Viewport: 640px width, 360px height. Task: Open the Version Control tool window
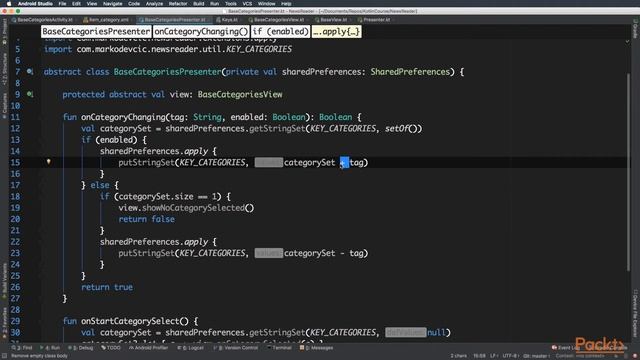pyautogui.click(x=236, y=348)
